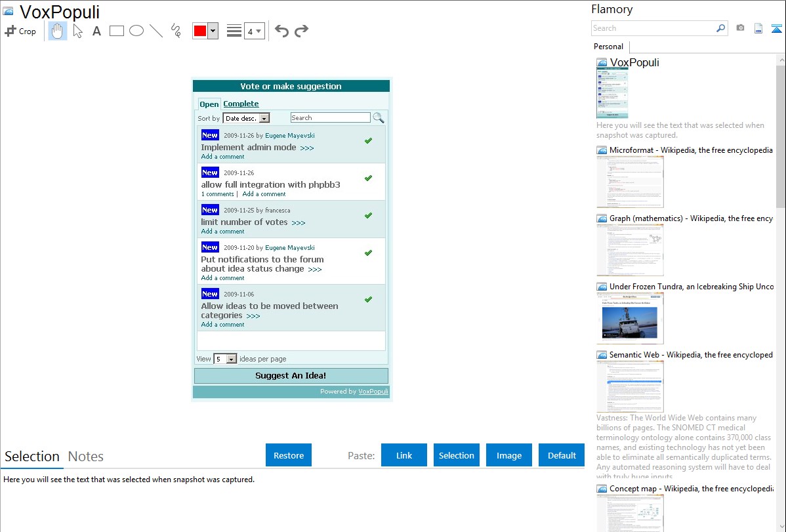Click Add a comment under Implement admin mode
The width and height of the screenshot is (786, 532).
pyautogui.click(x=222, y=156)
